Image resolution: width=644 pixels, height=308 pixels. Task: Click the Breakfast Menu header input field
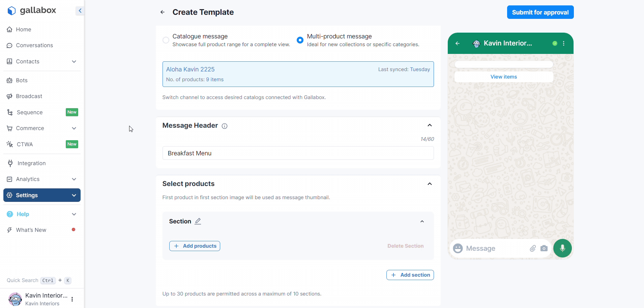point(298,153)
